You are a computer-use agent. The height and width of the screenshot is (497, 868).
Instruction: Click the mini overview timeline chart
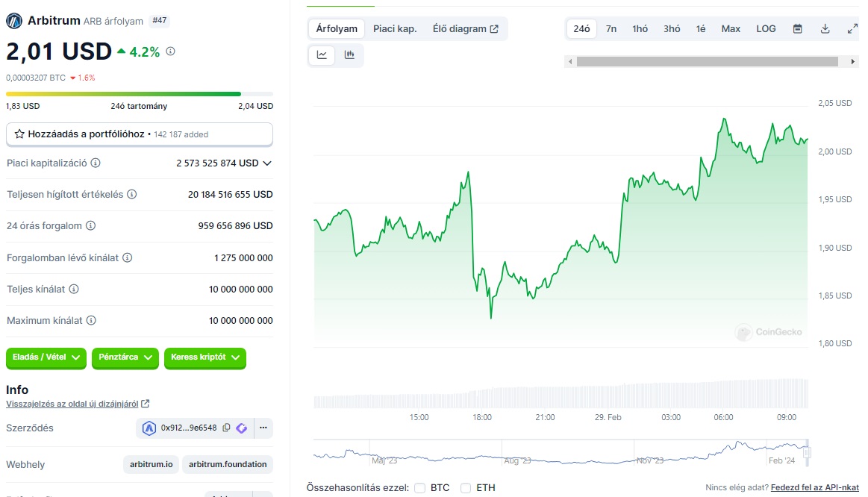click(561, 452)
